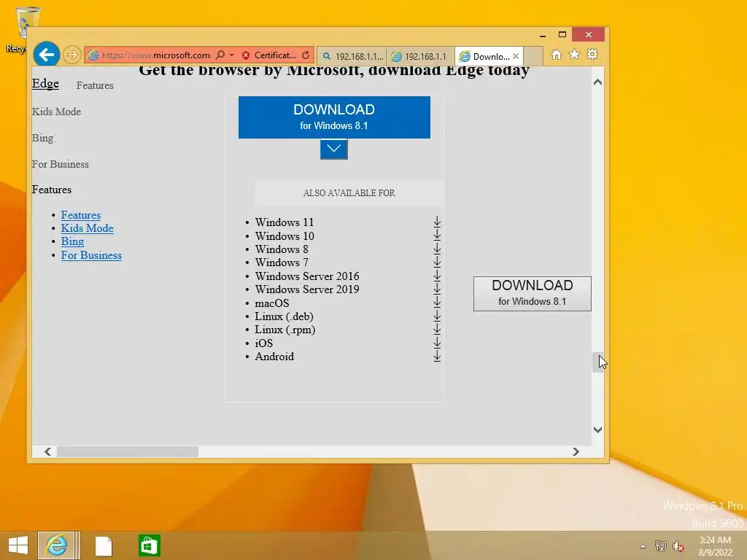
Task: Click the Forward arrow button in IE
Action: coord(72,55)
